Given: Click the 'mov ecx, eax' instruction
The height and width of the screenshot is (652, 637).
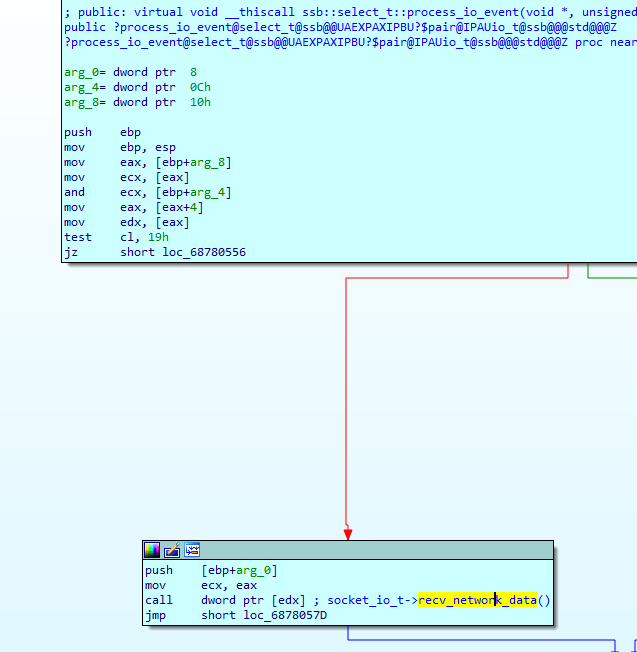Looking at the screenshot, I should (201, 585).
